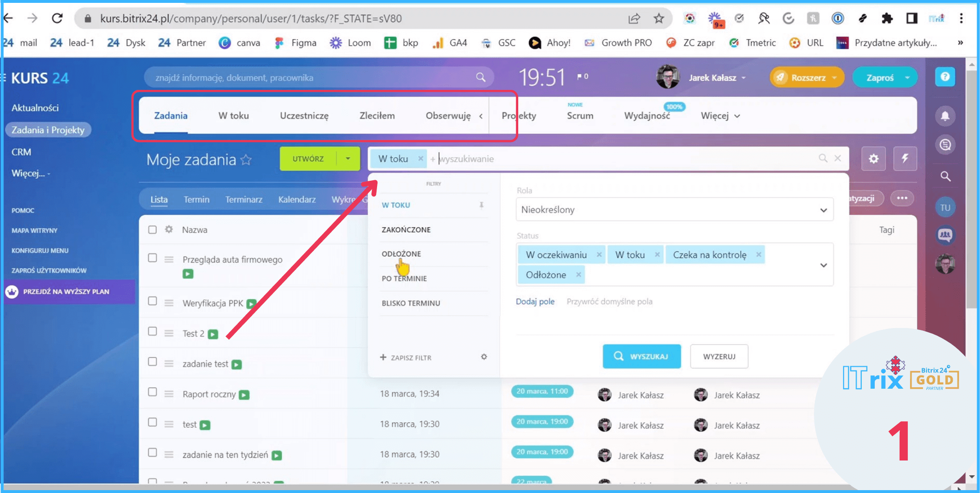This screenshot has width=980, height=493.
Task: Open the arrow dropdown next to Utwórz
Action: [348, 159]
